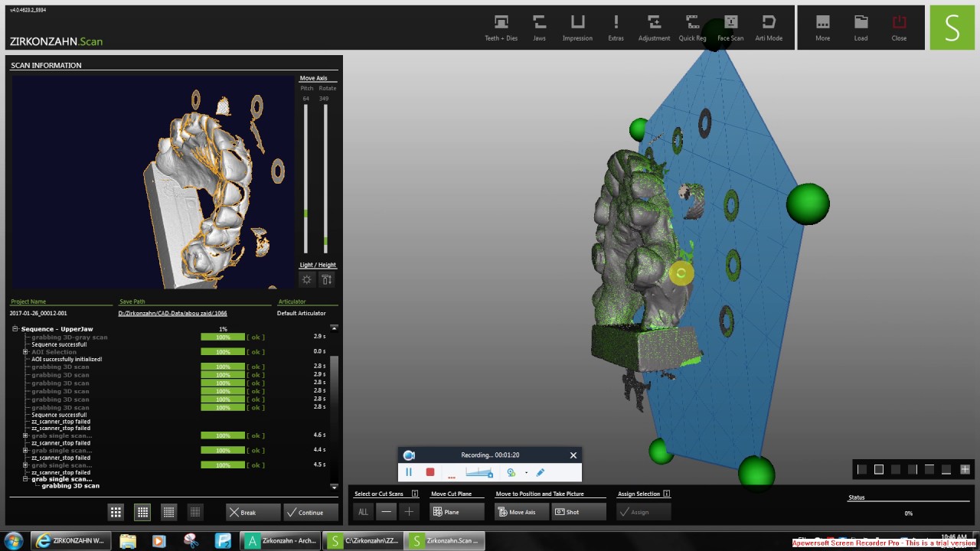Adjust the Pitch axis slider
Image resolution: width=980 pixels, height=551 pixels.
[x=305, y=178]
